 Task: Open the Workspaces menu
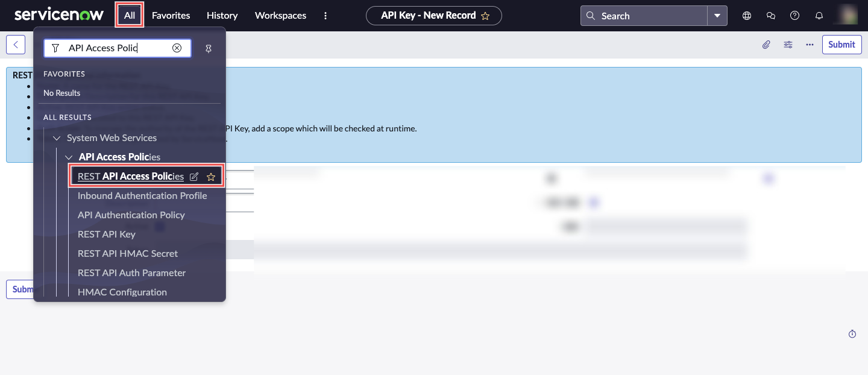pyautogui.click(x=280, y=15)
